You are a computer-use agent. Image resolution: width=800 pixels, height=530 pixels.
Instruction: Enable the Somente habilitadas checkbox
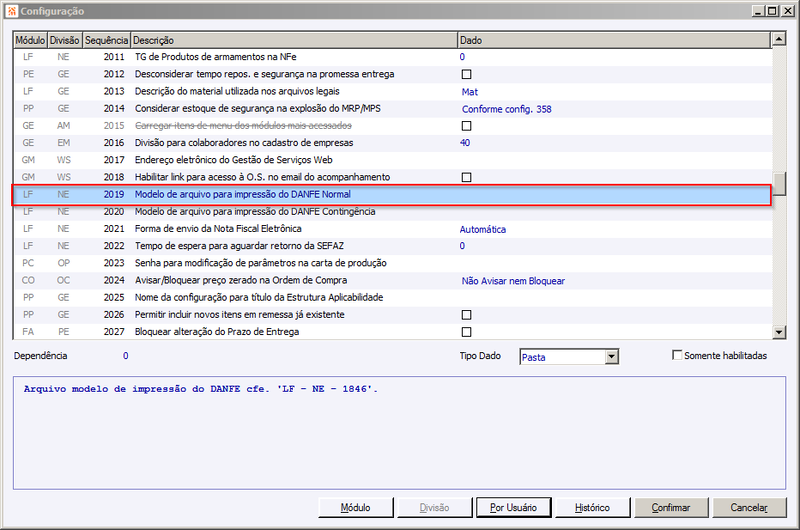pos(677,355)
